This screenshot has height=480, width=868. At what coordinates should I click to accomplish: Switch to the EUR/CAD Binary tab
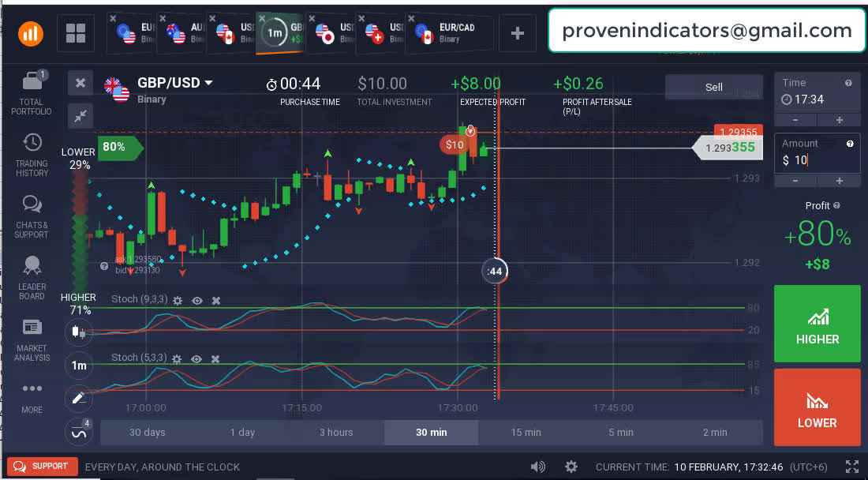449,33
